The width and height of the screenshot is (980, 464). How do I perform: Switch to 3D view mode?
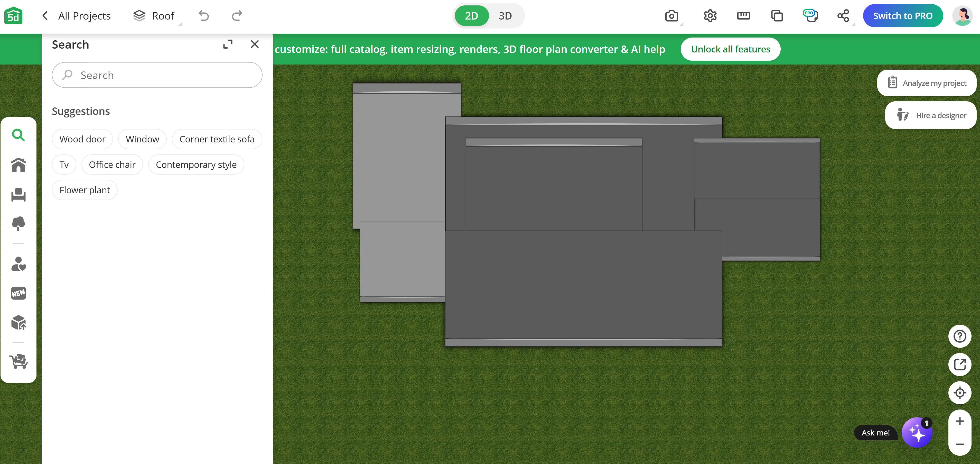(505, 16)
